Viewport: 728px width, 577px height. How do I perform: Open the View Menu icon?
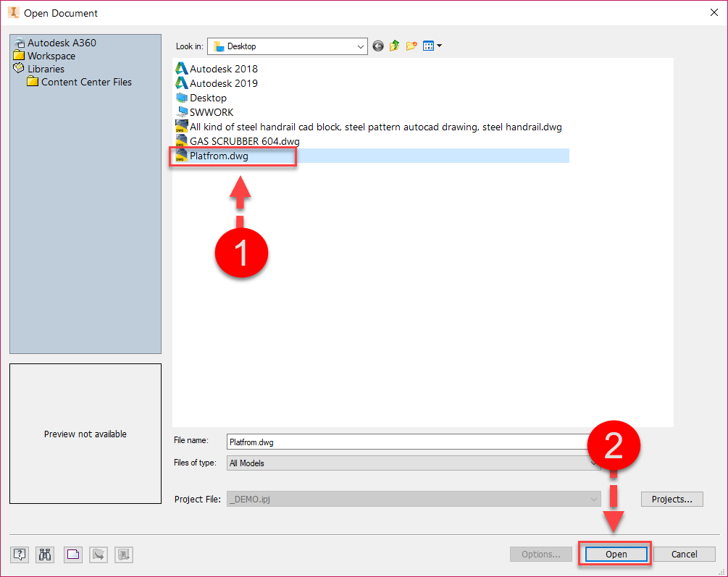pos(428,46)
